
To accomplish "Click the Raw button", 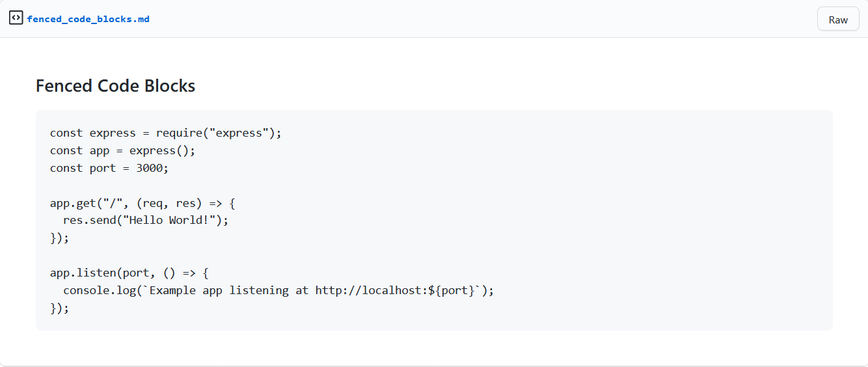I will (838, 20).
